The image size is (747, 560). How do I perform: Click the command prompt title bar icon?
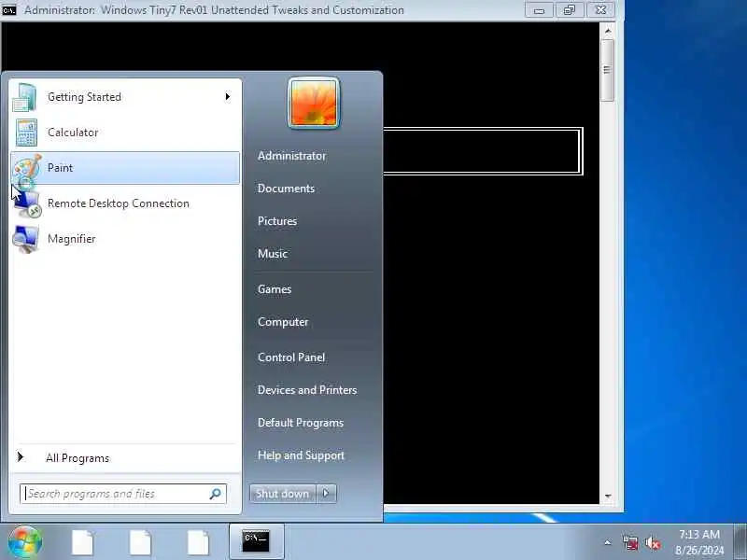tap(9, 9)
